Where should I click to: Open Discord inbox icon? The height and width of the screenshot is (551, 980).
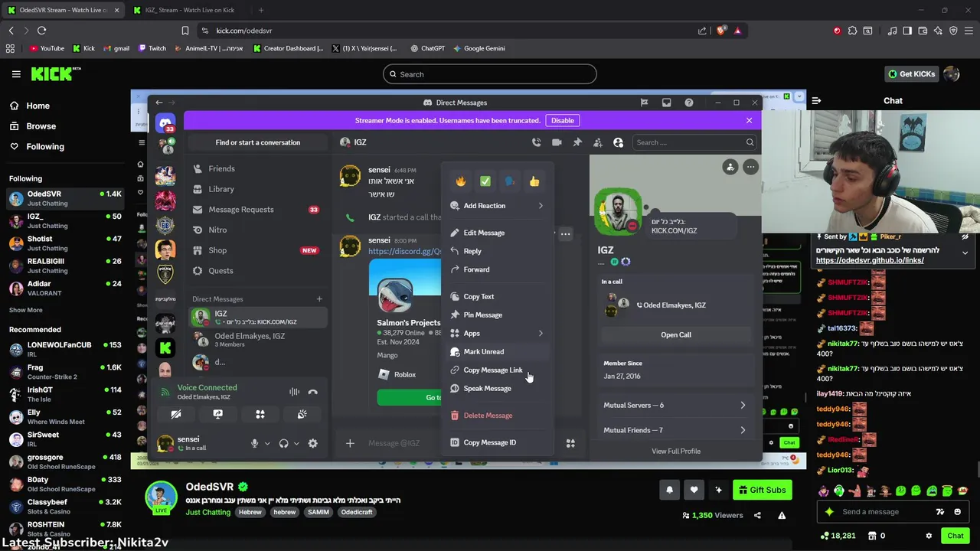tap(666, 103)
